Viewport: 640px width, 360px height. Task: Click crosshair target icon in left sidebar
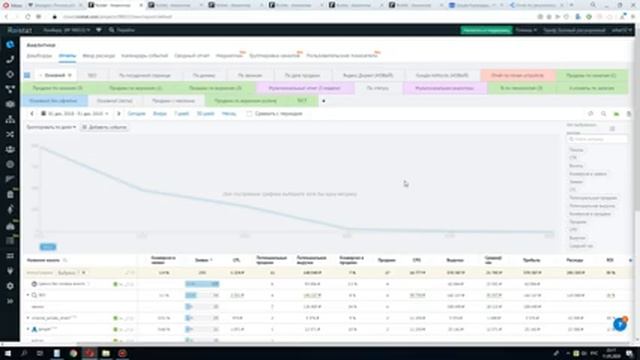[10, 74]
